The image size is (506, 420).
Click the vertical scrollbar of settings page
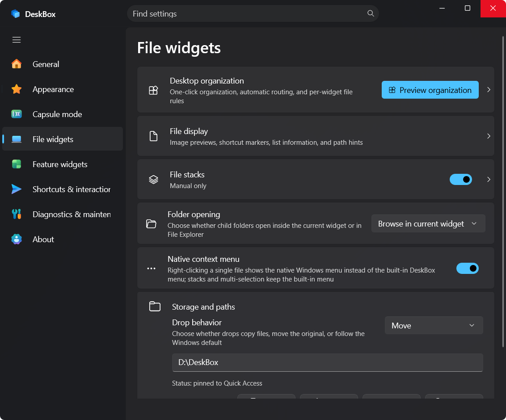coord(503,192)
